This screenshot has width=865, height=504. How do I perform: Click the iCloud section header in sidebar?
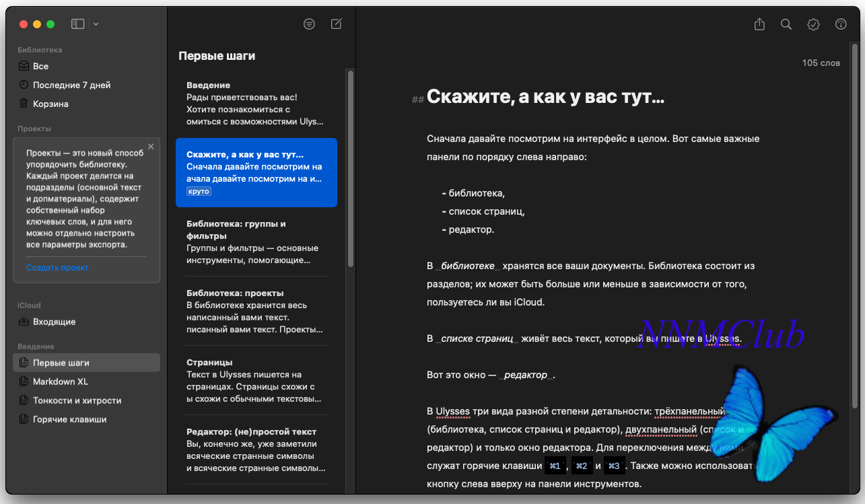click(x=30, y=305)
